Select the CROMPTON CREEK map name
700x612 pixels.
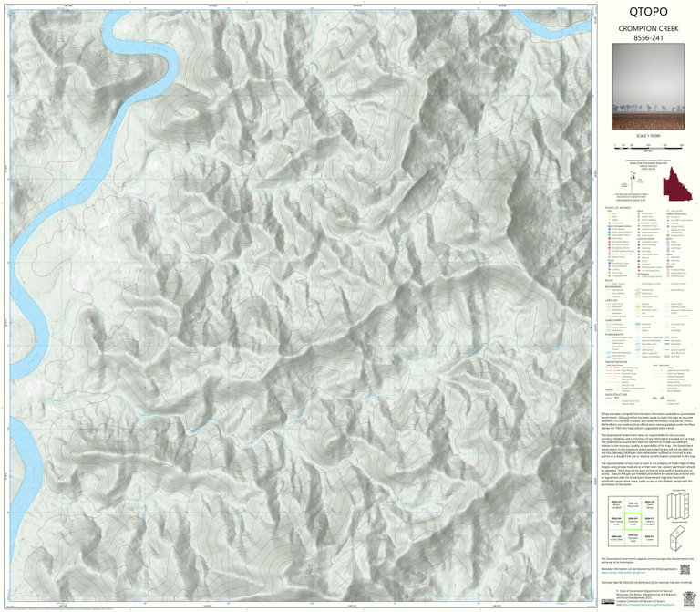pos(648,28)
